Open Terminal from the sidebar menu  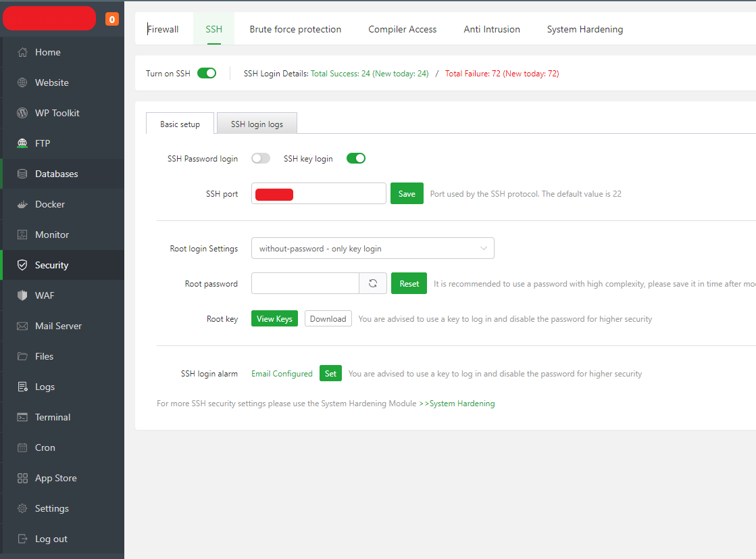[63, 417]
